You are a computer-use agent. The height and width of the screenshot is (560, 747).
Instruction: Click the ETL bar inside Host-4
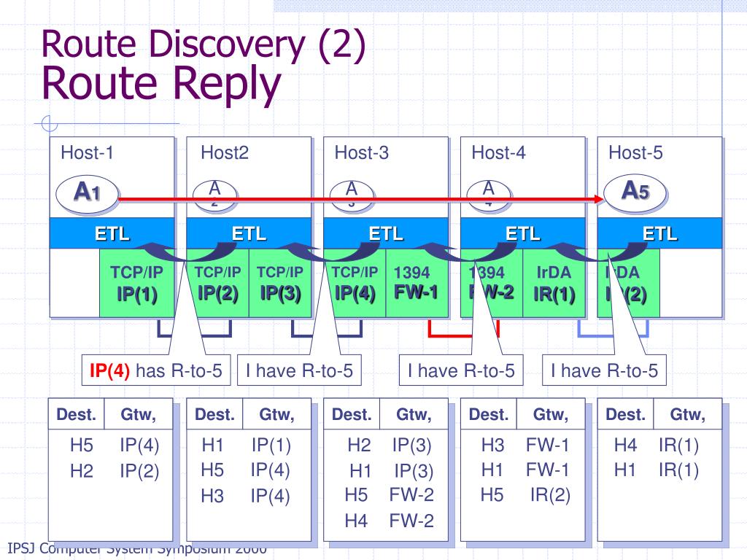[x=522, y=233]
